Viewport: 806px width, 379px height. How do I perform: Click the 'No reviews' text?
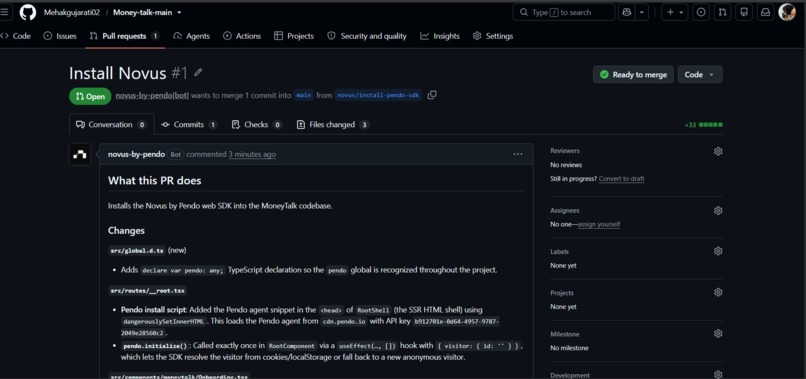pos(566,165)
